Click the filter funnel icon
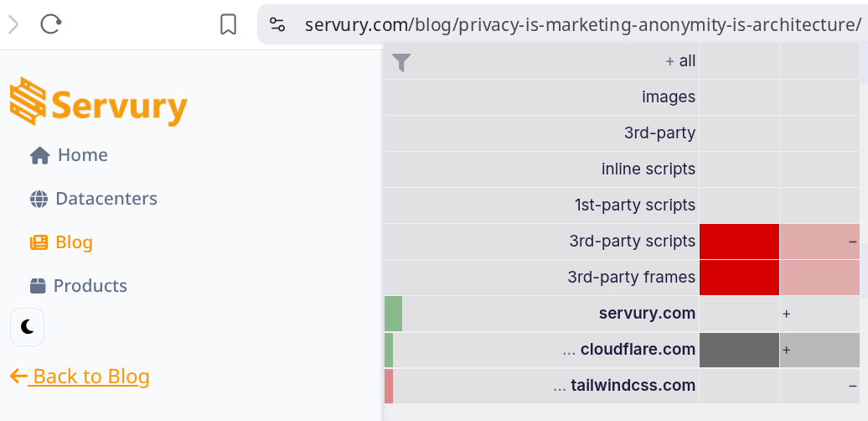868x421 pixels. point(402,62)
